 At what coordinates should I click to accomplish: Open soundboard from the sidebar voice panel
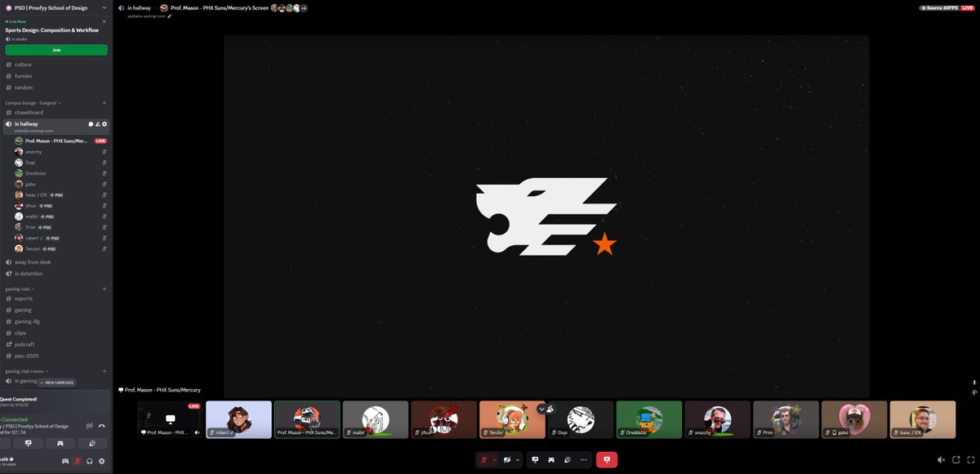[92, 443]
